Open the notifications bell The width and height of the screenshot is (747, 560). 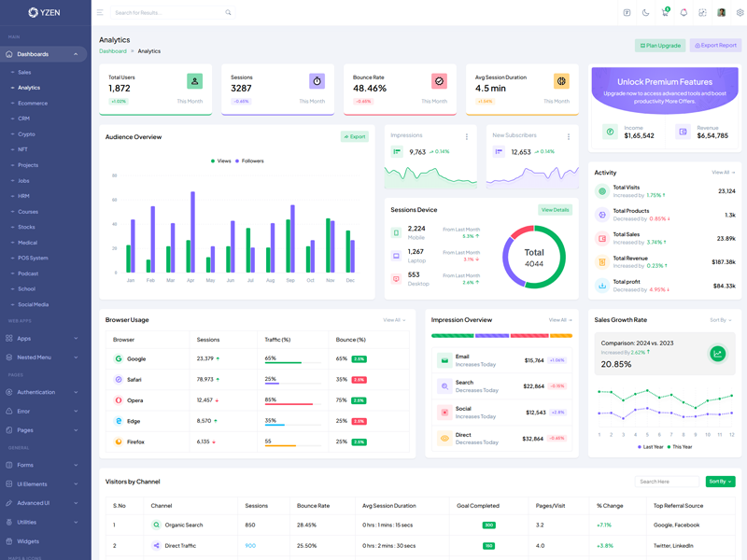[684, 13]
